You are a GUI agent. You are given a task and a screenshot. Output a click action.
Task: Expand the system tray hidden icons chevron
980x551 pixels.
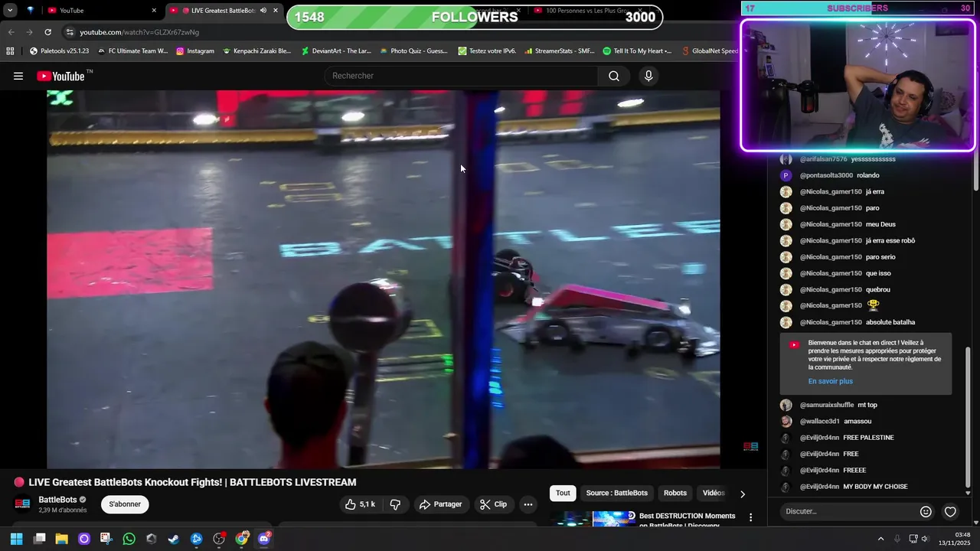click(880, 539)
